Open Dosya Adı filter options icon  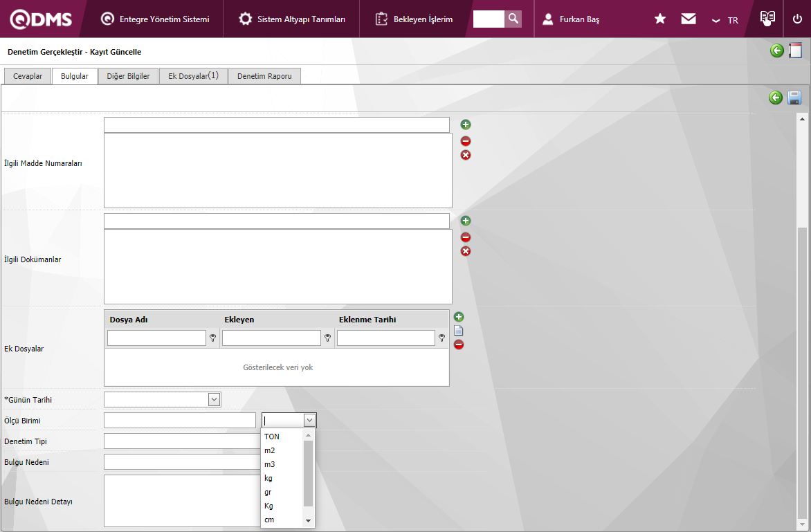click(212, 338)
